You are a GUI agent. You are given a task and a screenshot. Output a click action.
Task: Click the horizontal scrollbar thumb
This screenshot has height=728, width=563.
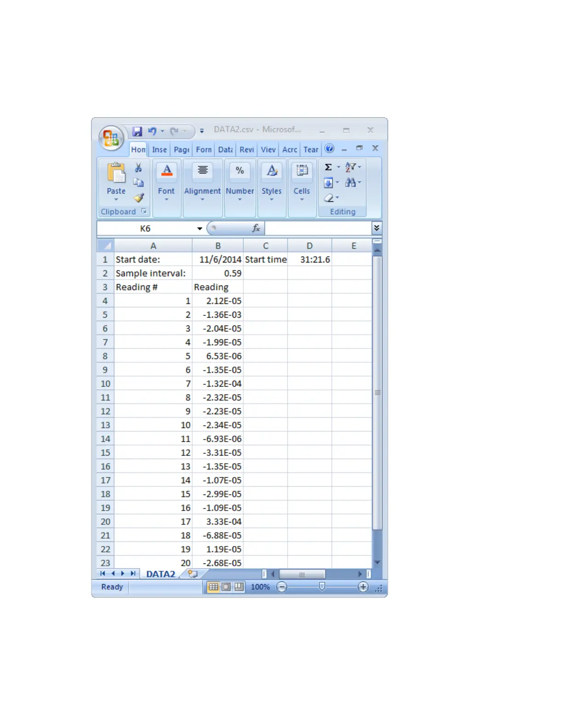click(302, 574)
